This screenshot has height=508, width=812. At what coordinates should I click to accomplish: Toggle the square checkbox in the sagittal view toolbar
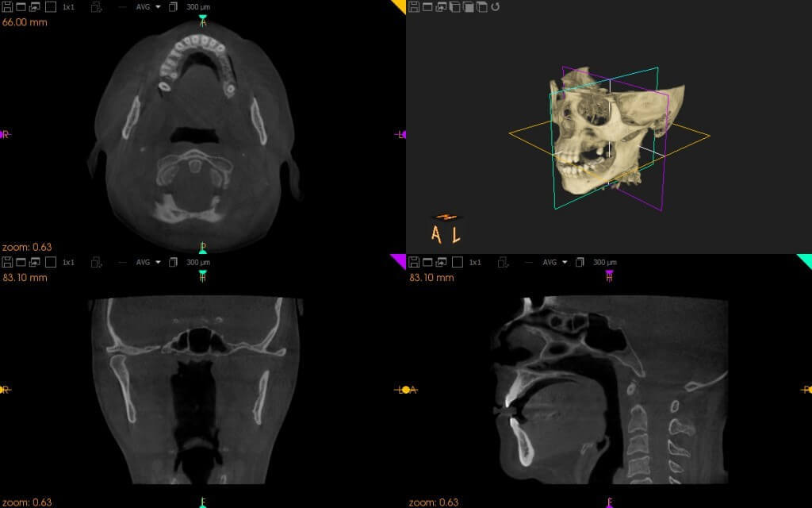click(456, 262)
